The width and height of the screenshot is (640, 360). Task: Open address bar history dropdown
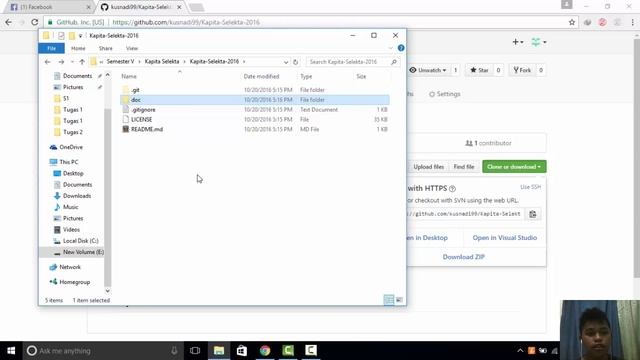coord(286,62)
